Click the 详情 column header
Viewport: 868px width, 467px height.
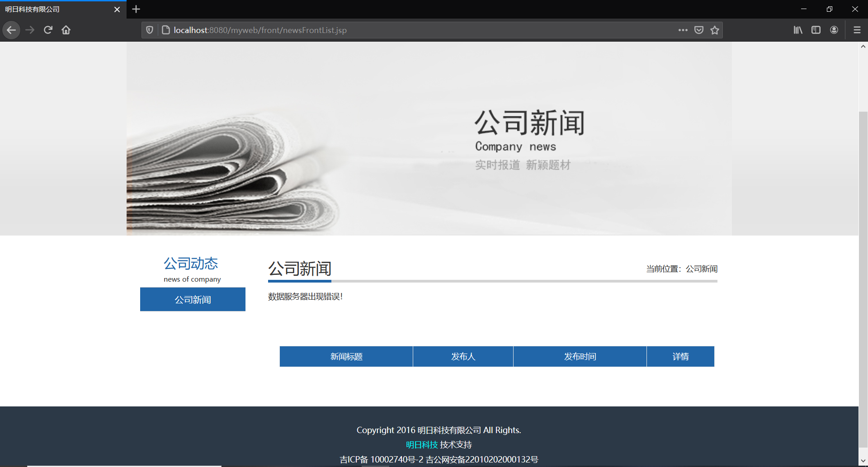click(680, 357)
